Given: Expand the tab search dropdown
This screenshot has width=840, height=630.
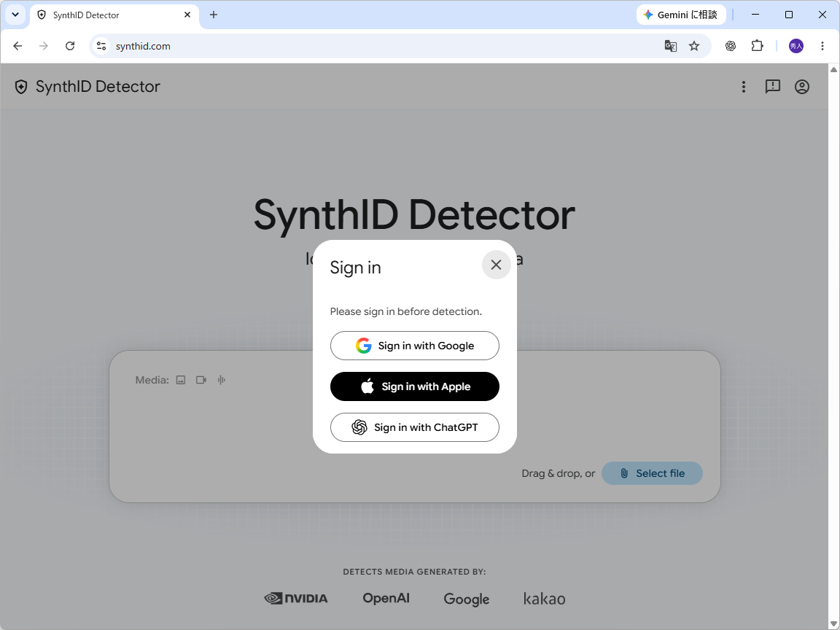Looking at the screenshot, I should tap(15, 15).
